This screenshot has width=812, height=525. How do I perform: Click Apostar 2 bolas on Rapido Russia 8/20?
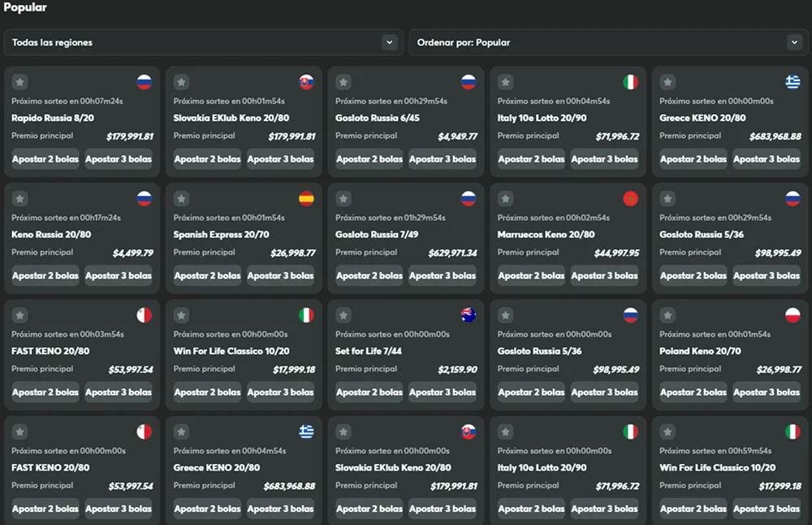[x=45, y=159]
